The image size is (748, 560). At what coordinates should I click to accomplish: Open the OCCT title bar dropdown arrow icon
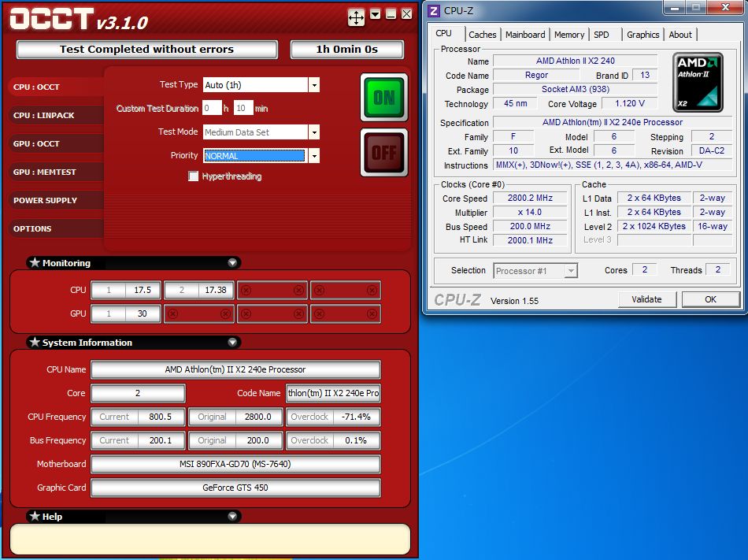[x=376, y=14]
